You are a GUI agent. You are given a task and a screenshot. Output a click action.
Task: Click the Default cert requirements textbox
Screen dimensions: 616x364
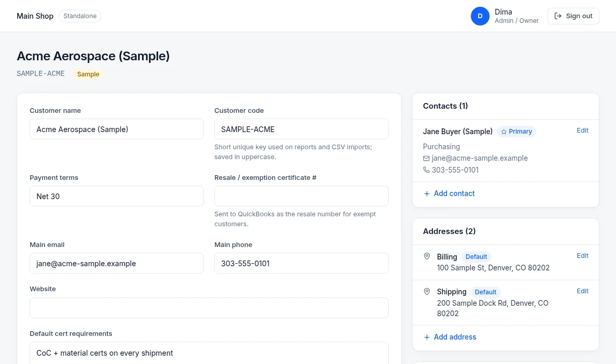click(209, 353)
